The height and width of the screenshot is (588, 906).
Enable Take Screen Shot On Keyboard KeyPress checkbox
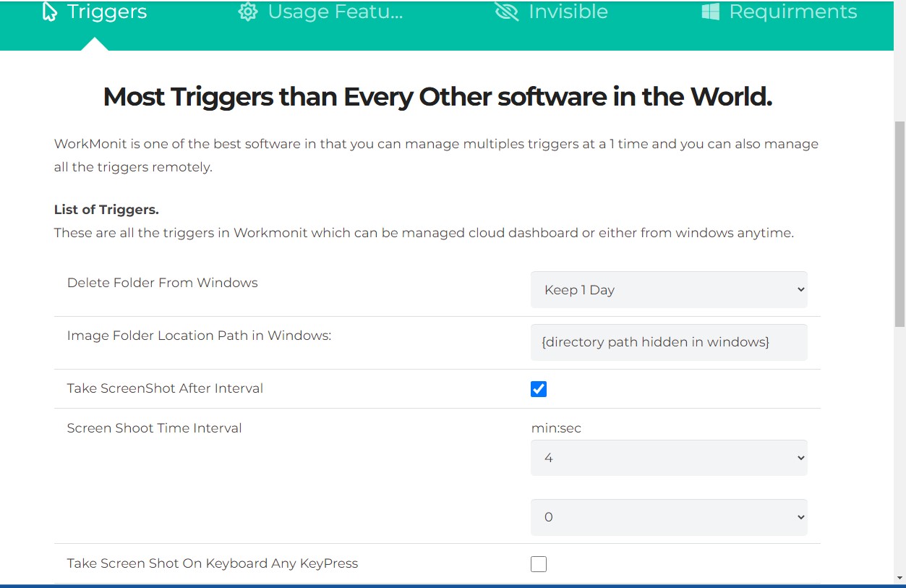pyautogui.click(x=539, y=564)
